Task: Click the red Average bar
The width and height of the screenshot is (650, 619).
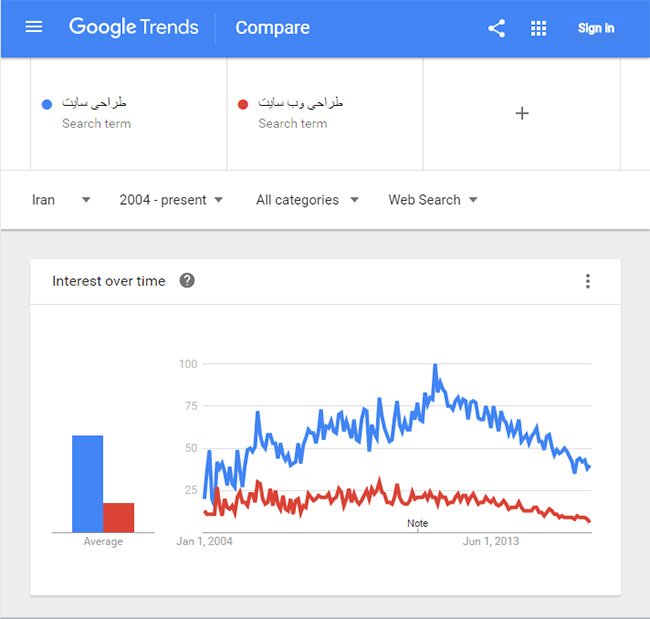Action: pyautogui.click(x=119, y=517)
